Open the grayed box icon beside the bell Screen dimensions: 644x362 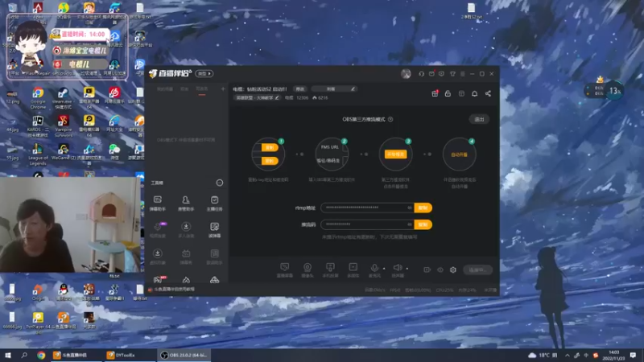pyautogui.click(x=461, y=93)
